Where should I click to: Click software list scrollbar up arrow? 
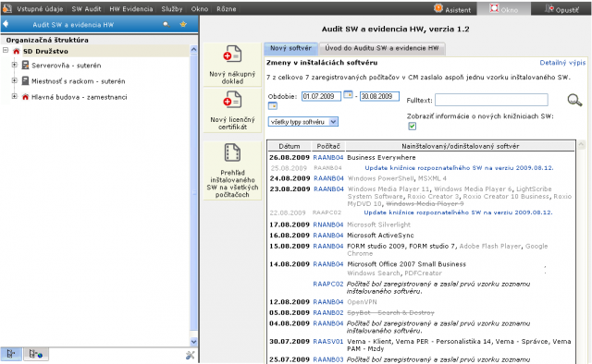point(582,144)
